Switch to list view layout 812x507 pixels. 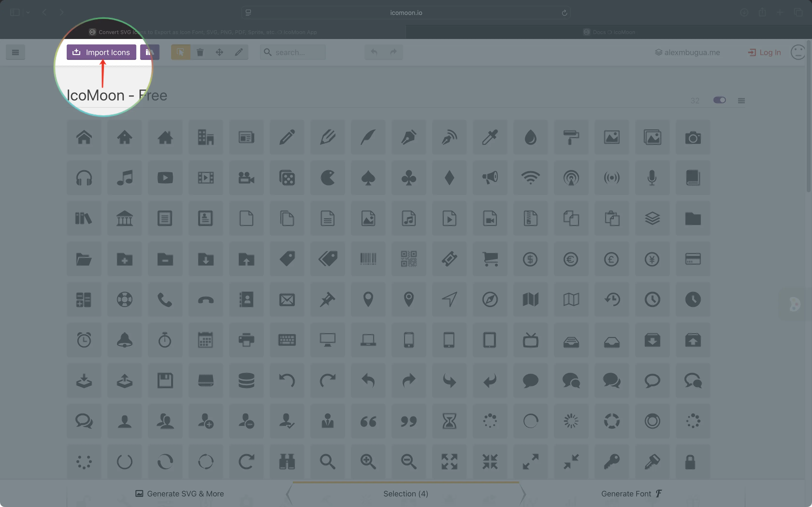[741, 100]
